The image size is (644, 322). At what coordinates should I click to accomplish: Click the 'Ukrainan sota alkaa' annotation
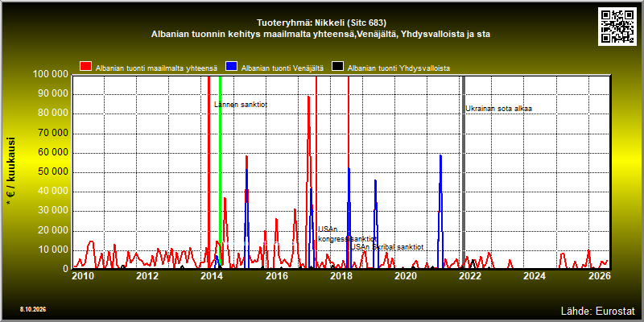(498, 109)
